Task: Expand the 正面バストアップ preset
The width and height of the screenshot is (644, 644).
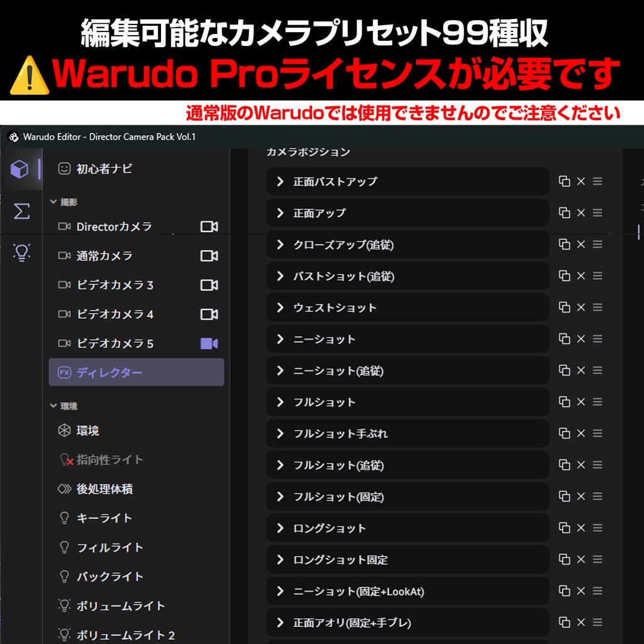Action: coord(280,181)
